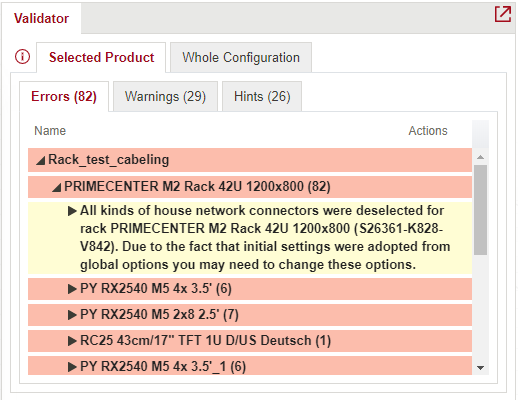
Task: Select RC25 43cm/17" TFT 1U row
Action: point(250,341)
